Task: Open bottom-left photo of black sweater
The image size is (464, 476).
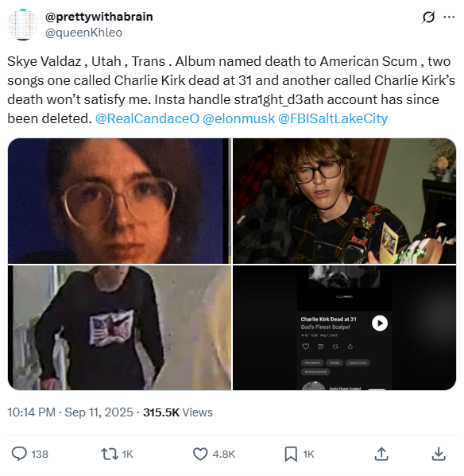Action: point(119,327)
